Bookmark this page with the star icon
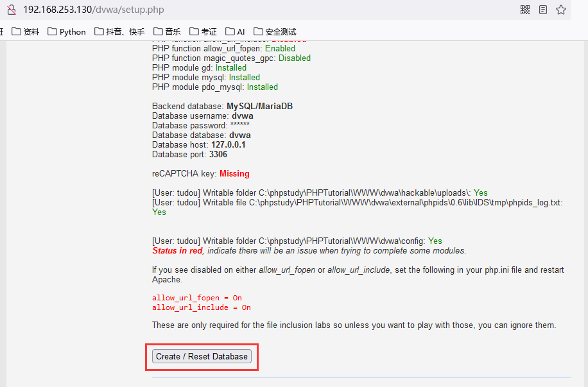This screenshot has height=387, width=588. click(x=560, y=10)
